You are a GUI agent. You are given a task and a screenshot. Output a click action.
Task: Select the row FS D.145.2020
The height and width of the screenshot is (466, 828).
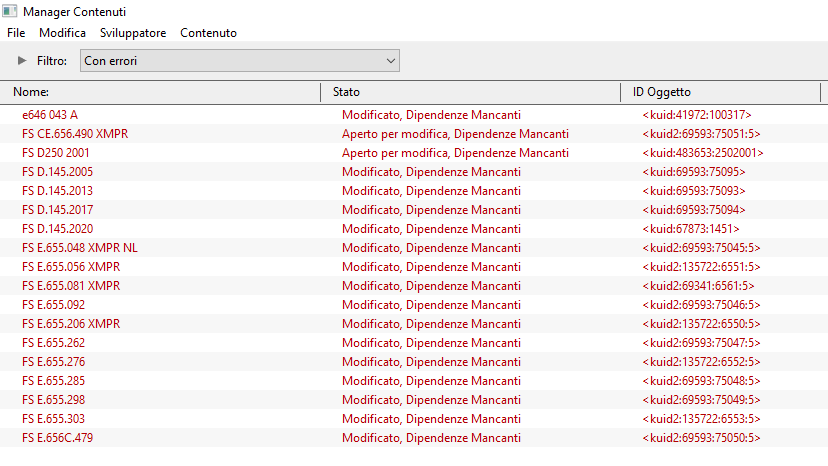414,229
